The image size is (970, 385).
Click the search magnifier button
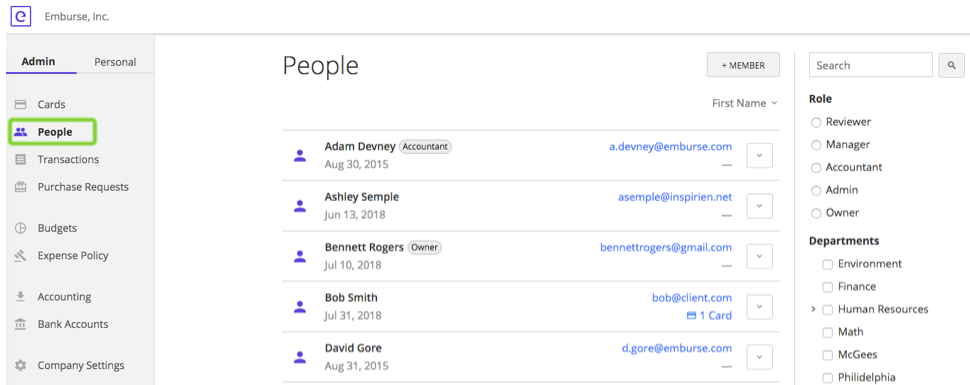point(951,65)
